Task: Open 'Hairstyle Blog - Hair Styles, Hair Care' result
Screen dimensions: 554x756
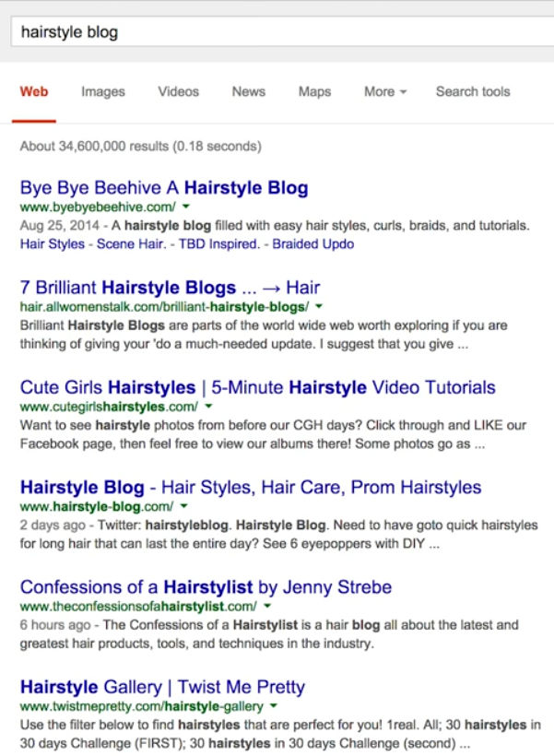Action: point(251,487)
